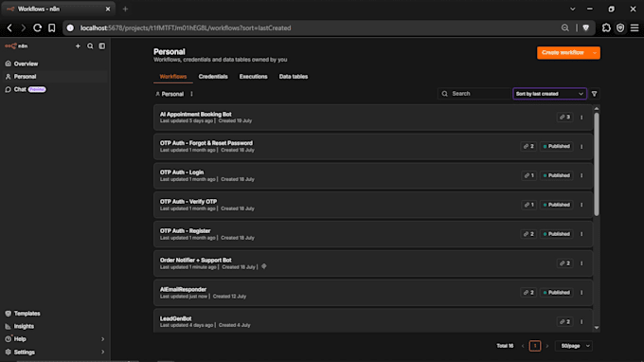Expand the Help submenu
The width and height of the screenshot is (644, 362).
pos(55,339)
